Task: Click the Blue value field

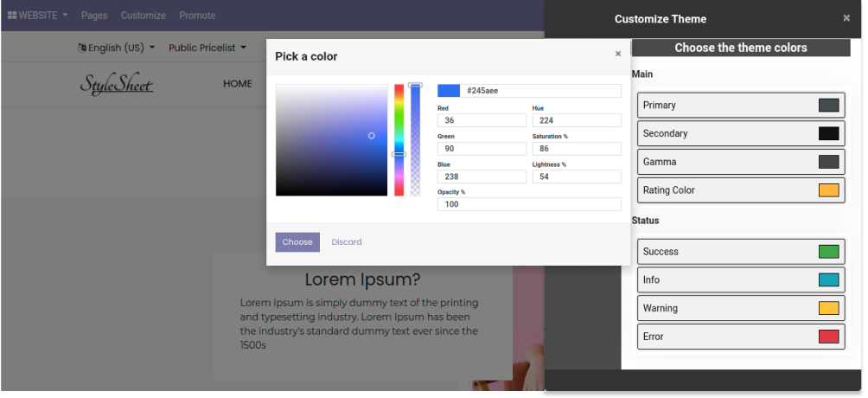Action: click(482, 177)
